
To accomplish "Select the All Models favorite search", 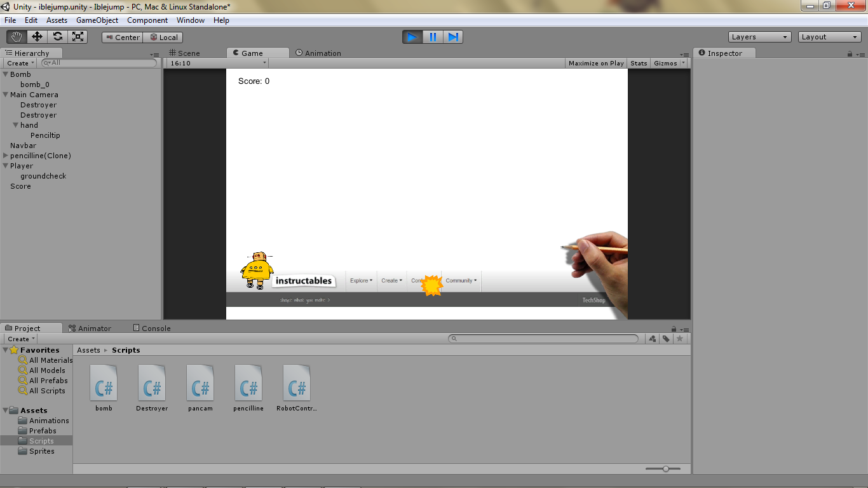I will pos(42,370).
